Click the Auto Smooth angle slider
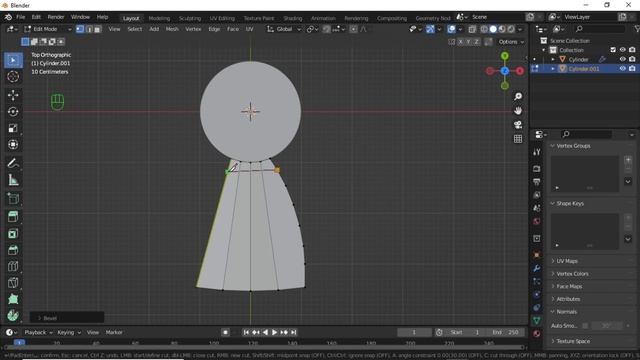This screenshot has width=640, height=360. tap(607, 326)
